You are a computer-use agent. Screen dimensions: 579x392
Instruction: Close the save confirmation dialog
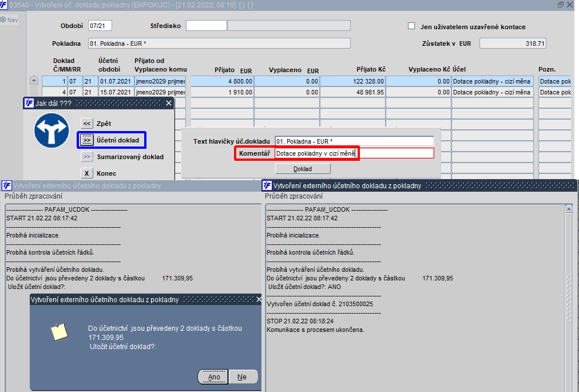[x=259, y=300]
